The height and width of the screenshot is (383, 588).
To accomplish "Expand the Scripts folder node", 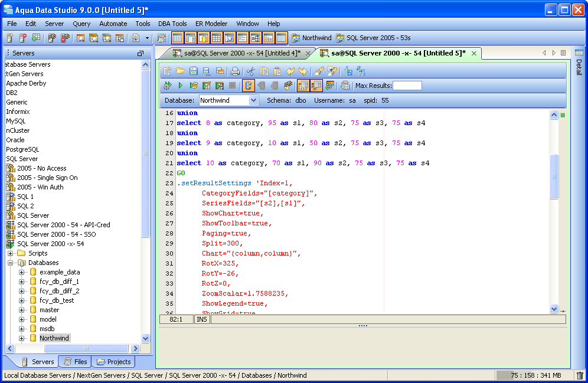I will click(11, 253).
